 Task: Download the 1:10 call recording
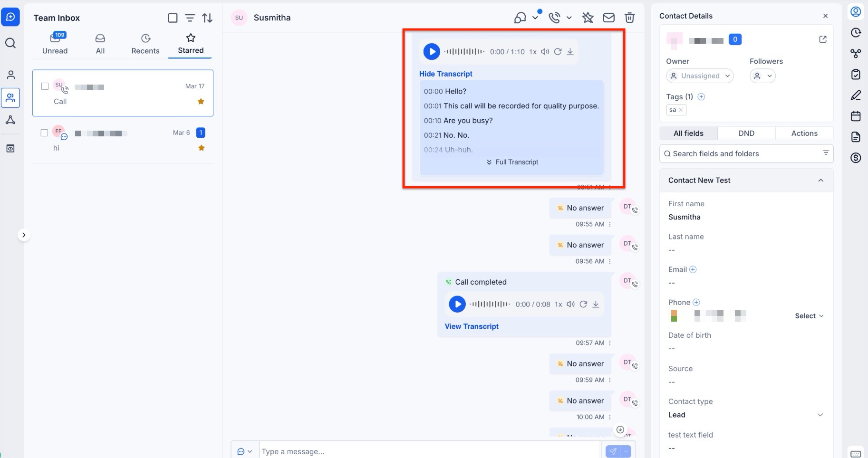tap(570, 52)
